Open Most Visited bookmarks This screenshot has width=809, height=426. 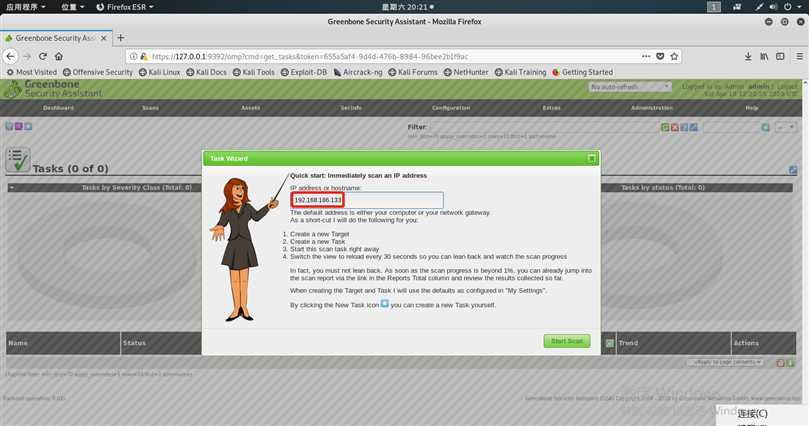[31, 72]
